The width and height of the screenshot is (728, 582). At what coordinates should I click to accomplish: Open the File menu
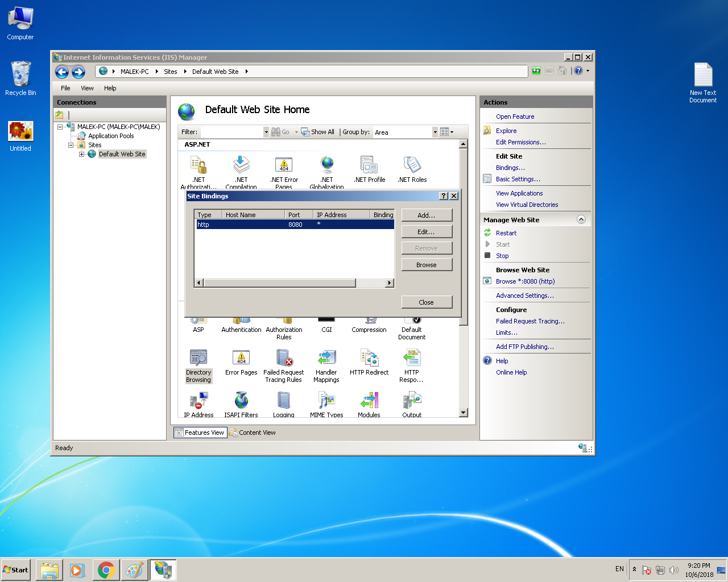pyautogui.click(x=65, y=88)
